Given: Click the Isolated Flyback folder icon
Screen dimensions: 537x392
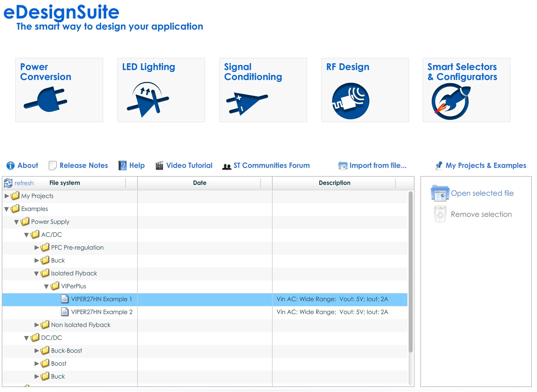Looking at the screenshot, I should click(45, 273).
